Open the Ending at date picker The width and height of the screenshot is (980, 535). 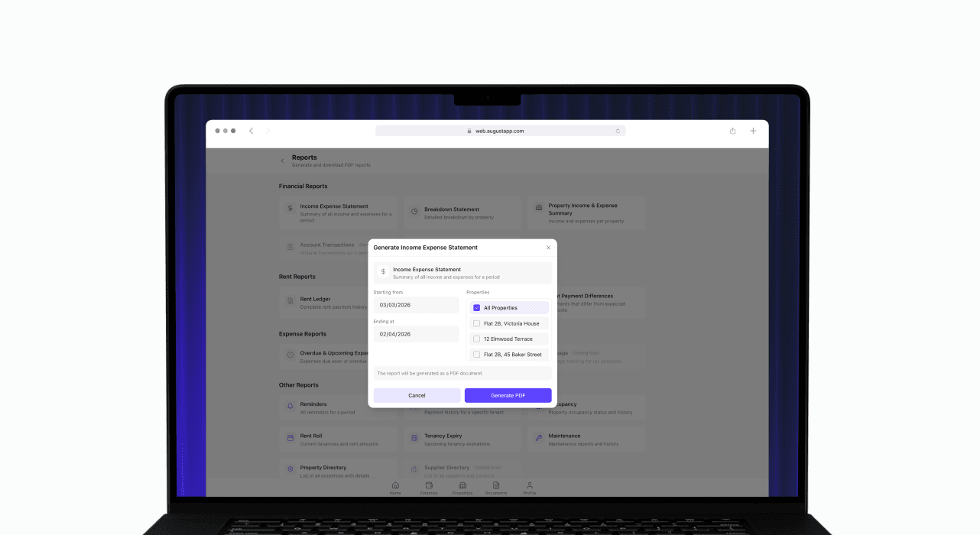416,334
